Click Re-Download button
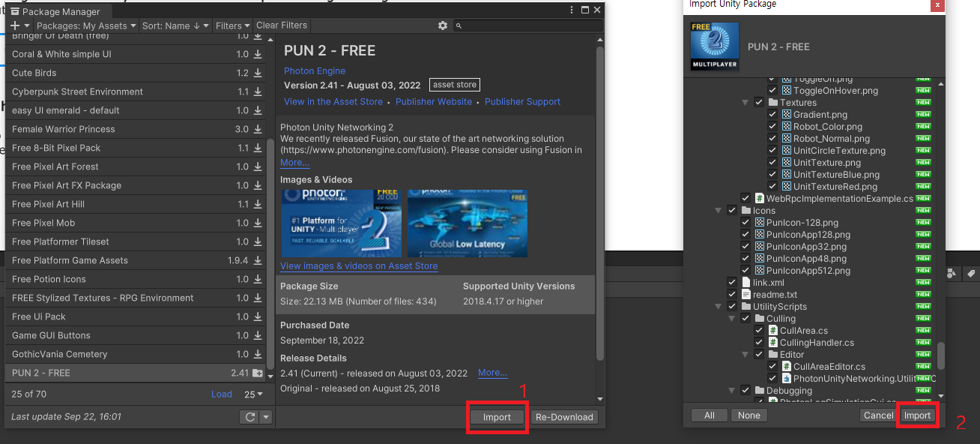 click(x=565, y=417)
